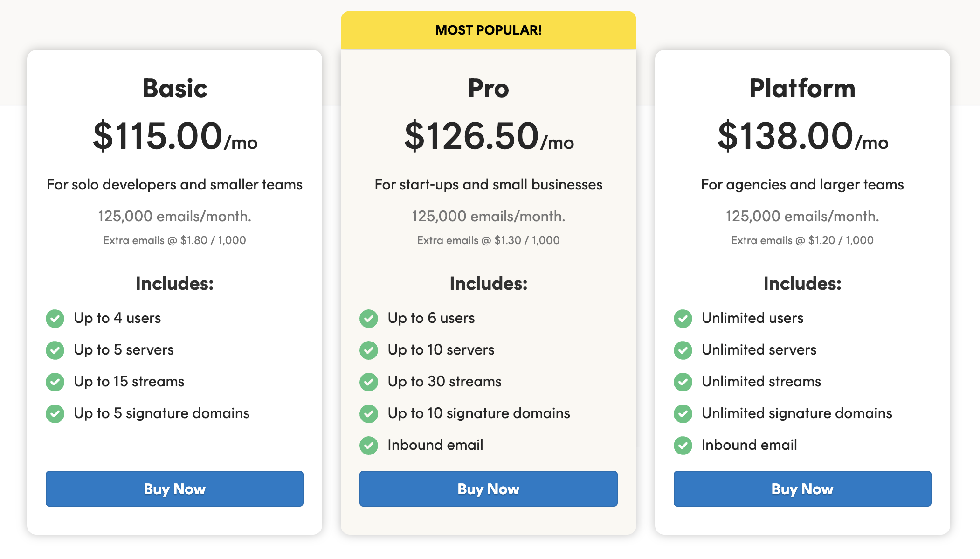Click the yellow MOST POPULAR! banner
The image size is (980, 559).
488,30
